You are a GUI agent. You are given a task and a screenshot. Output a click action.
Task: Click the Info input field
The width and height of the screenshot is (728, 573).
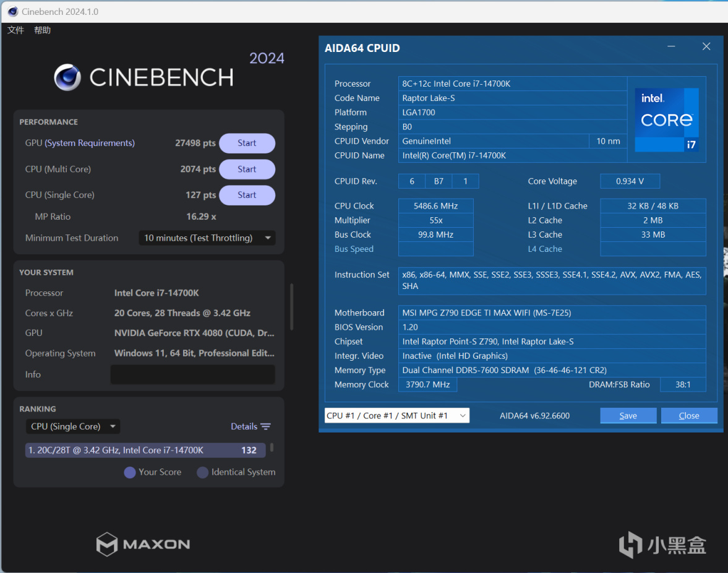[193, 374]
